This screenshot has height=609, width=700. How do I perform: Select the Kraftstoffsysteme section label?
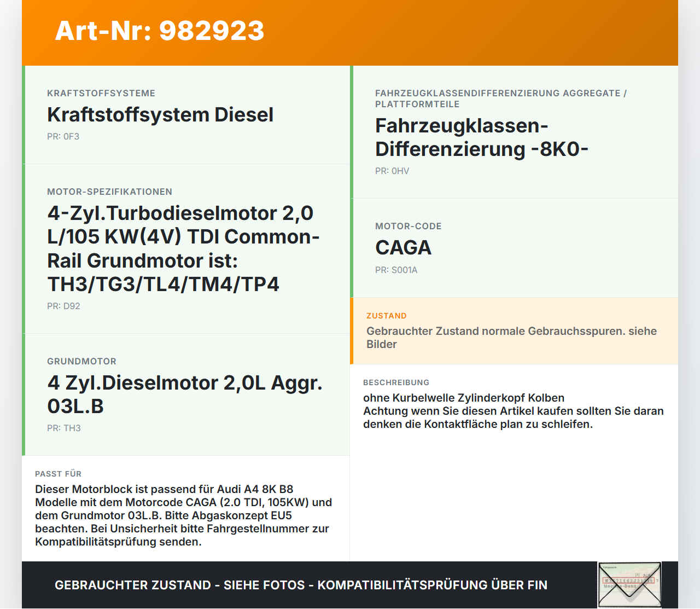[101, 93]
